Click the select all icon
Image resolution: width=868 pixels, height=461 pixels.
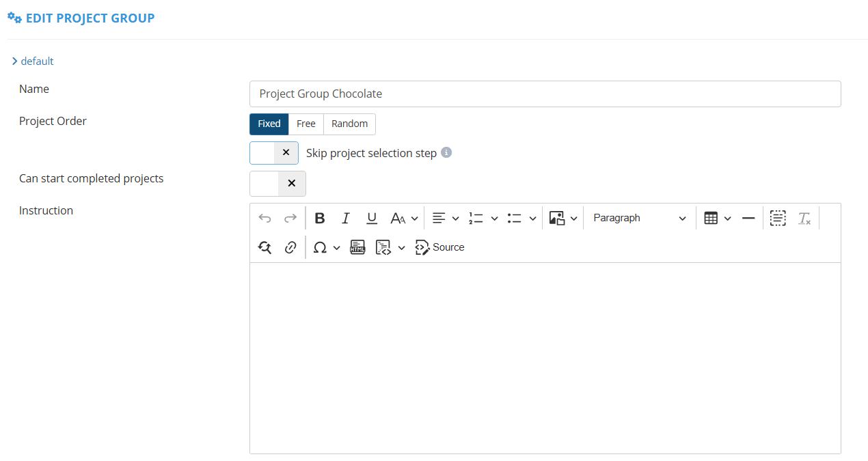778,219
